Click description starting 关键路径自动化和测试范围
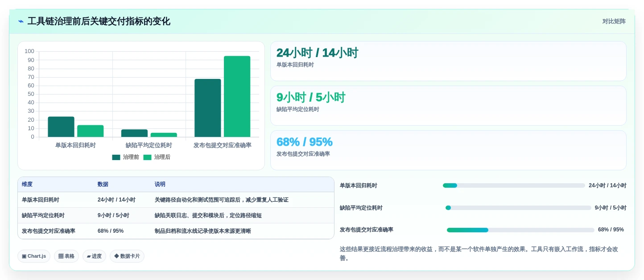Viewport: 644px width, 280px height. point(222,200)
